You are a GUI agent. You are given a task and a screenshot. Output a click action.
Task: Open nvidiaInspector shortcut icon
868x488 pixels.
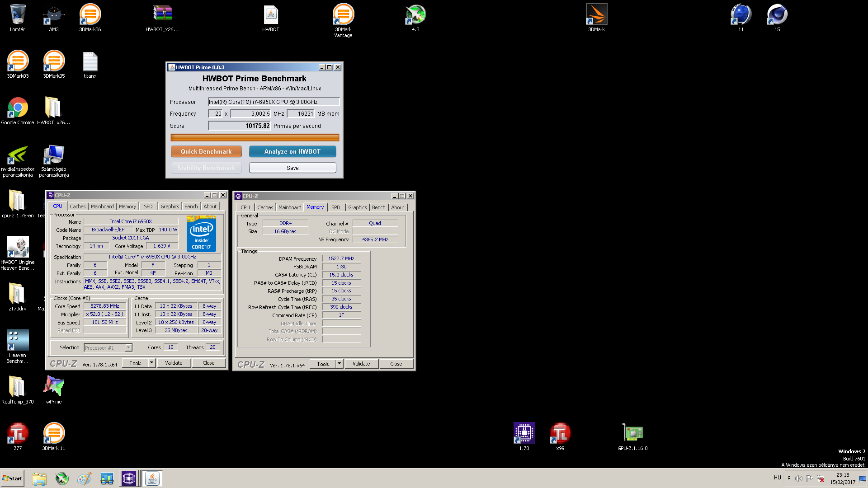click(18, 161)
